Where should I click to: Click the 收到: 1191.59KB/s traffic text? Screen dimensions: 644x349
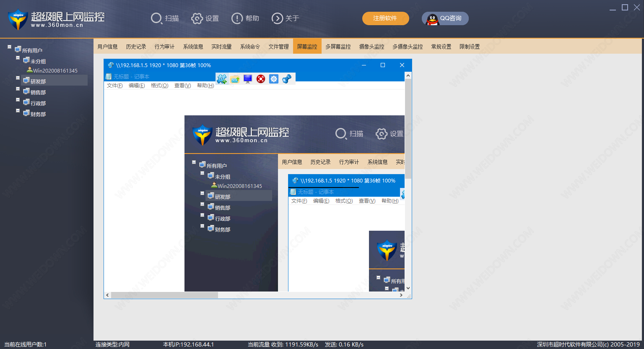295,344
